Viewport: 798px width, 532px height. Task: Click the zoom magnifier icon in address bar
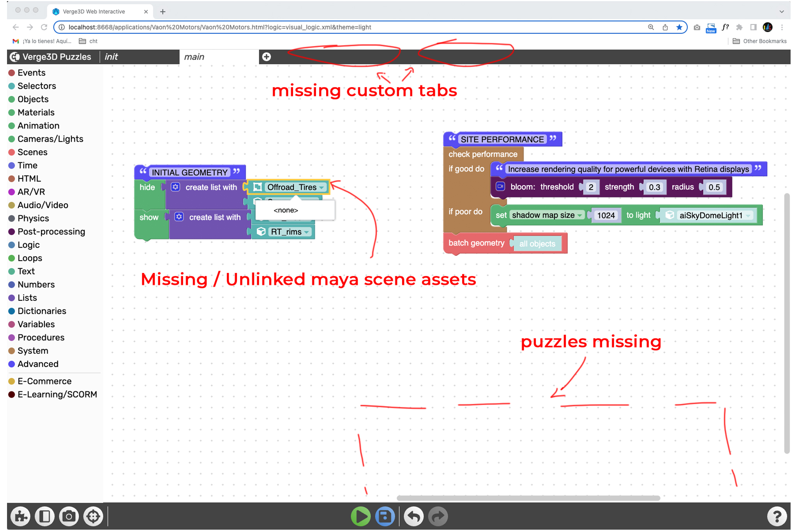click(x=651, y=27)
